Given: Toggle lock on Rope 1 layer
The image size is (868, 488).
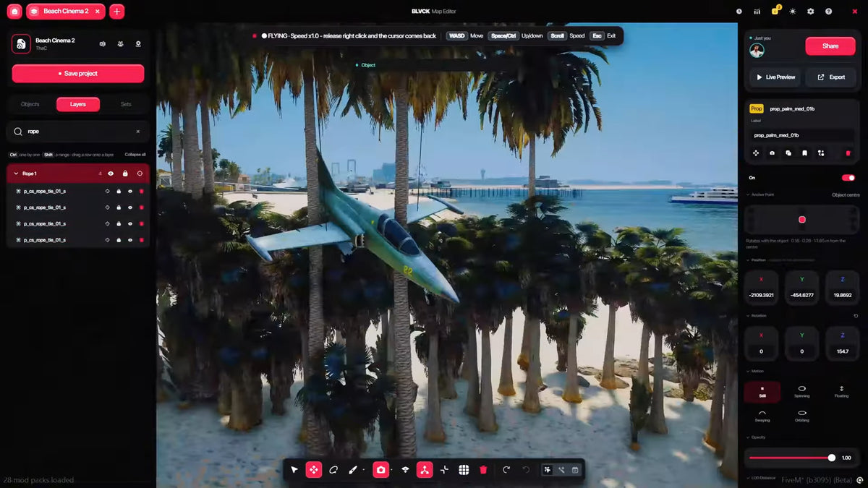Looking at the screenshot, I should pos(125,174).
